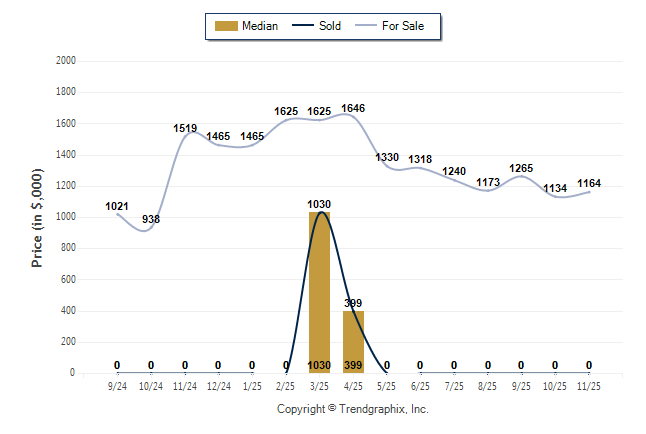Screen dimensions: 646x434
Task: Click the 9/24 x-axis label
Action: coord(117,385)
